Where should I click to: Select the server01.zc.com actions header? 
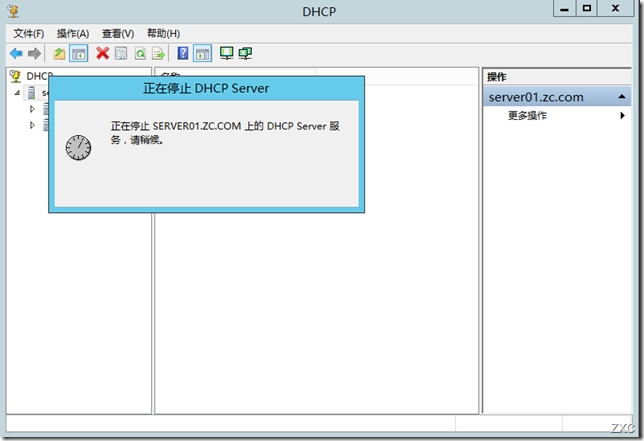point(557,97)
